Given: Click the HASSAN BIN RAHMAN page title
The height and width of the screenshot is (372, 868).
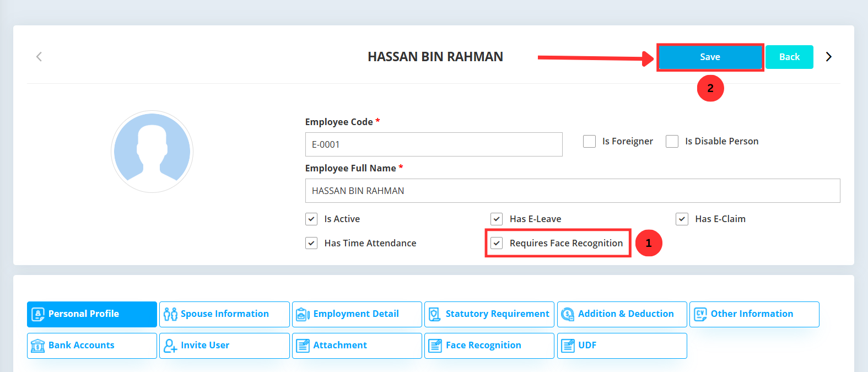Looking at the screenshot, I should 435,57.
